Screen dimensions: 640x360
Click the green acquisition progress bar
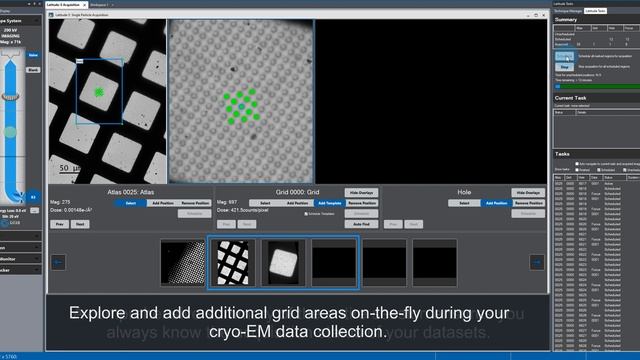pyautogui.click(x=598, y=87)
